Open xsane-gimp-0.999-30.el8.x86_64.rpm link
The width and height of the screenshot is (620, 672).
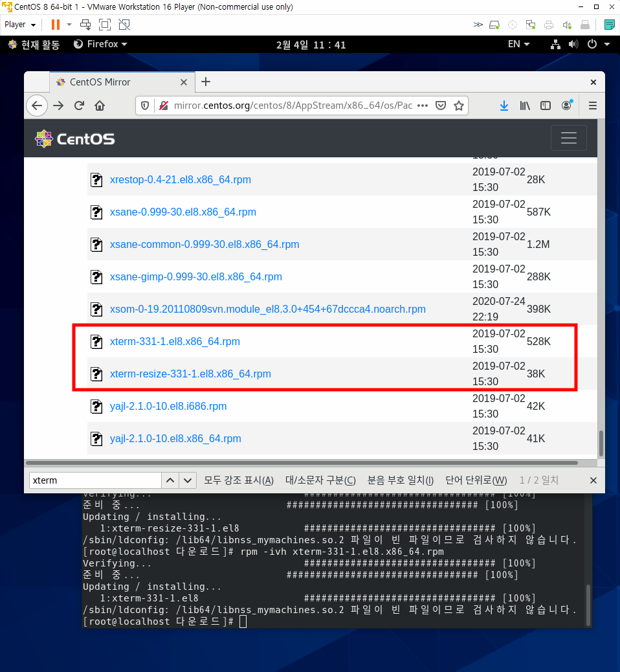click(x=196, y=277)
